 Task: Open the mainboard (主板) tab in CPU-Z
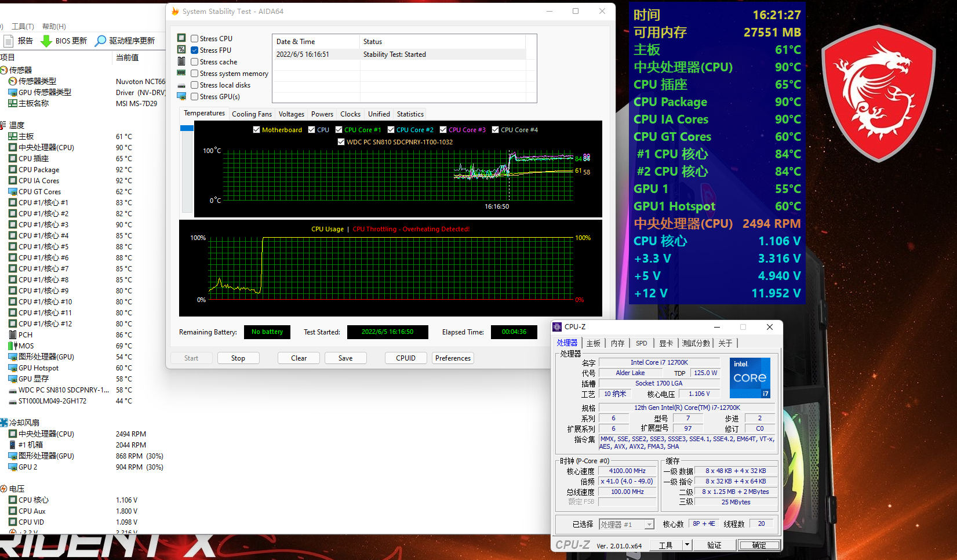pos(594,343)
